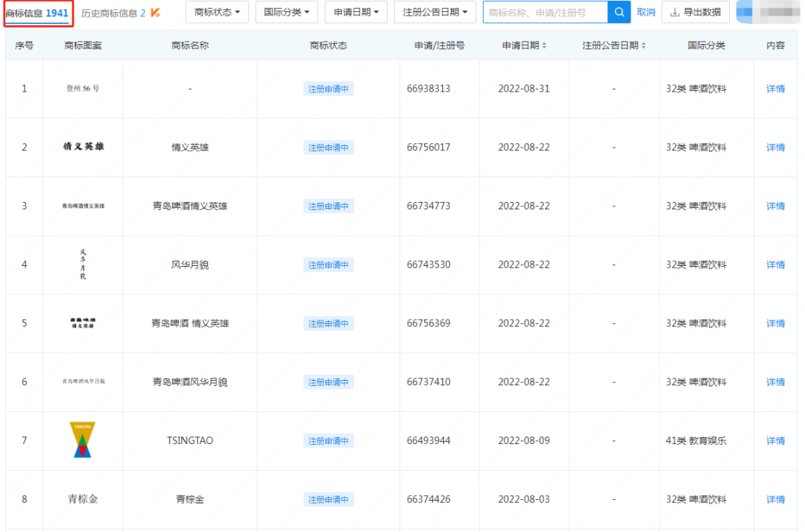Open 详情 for 青棕金 row
The width and height of the screenshot is (805, 532).
click(775, 499)
